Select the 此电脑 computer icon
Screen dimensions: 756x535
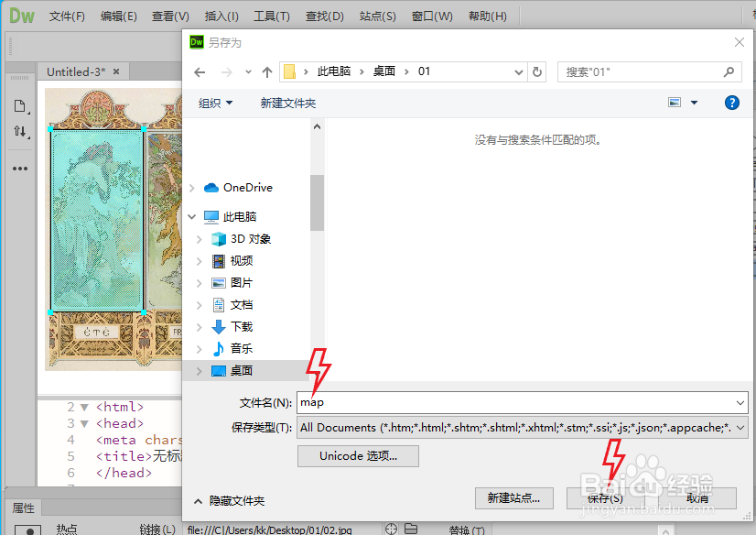(x=211, y=216)
